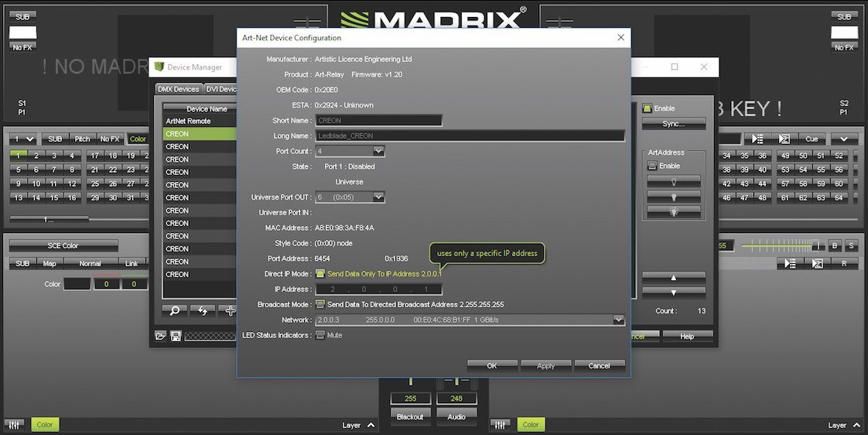Click the open folder icon in Device Manager
The height and width of the screenshot is (435, 868).
click(161, 336)
